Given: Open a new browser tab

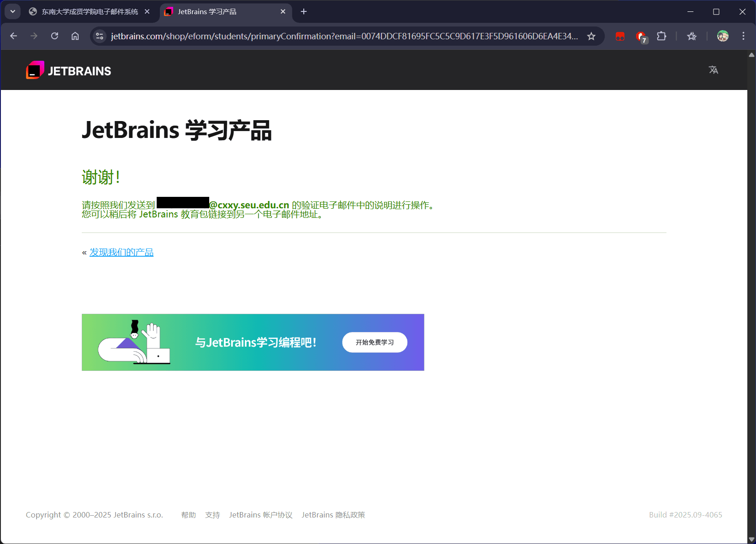Looking at the screenshot, I should coord(304,11).
